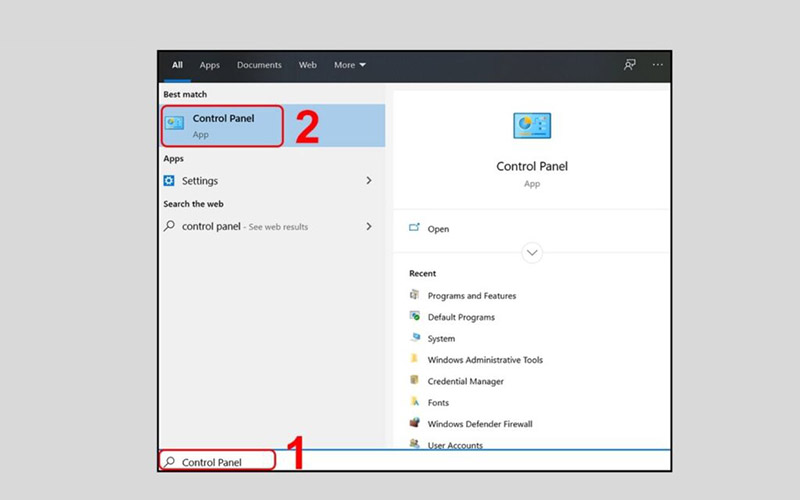The width and height of the screenshot is (800, 500).
Task: Click the Default Programs icon
Action: point(415,316)
